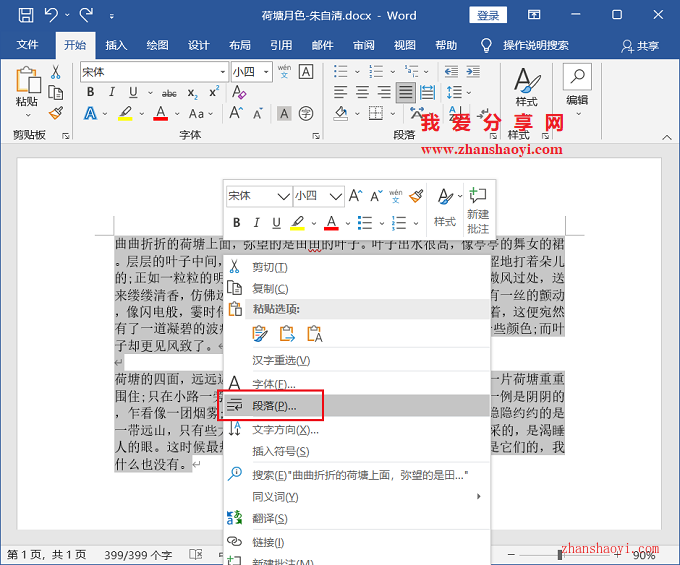Open the text effects A icon
680x565 pixels.
[x=90, y=114]
